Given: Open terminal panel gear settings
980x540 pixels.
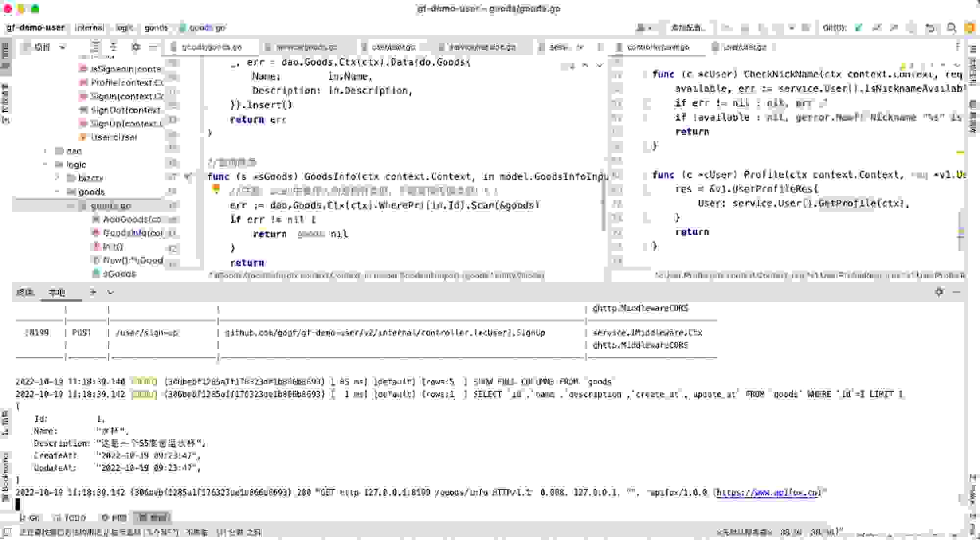Looking at the screenshot, I should pyautogui.click(x=939, y=292).
